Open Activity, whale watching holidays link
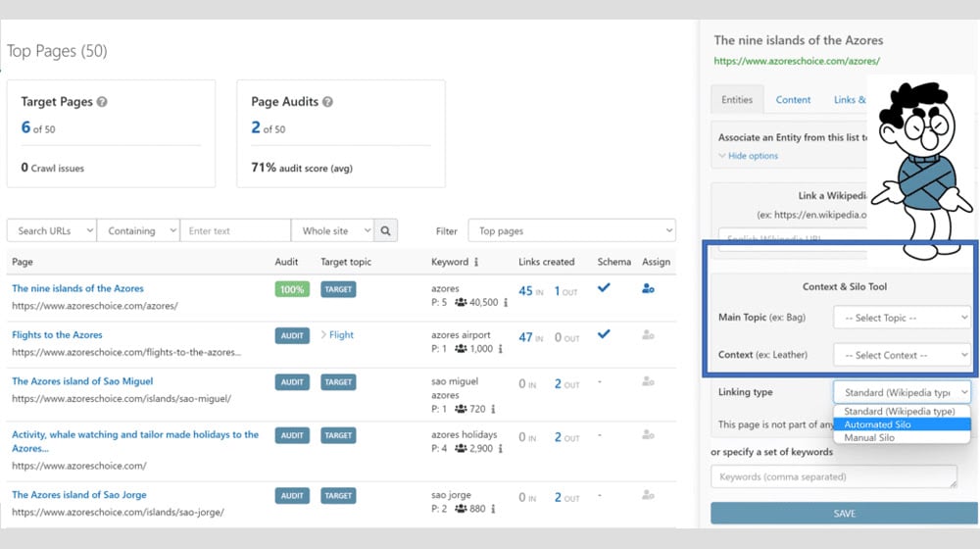The width and height of the screenshot is (980, 549). click(x=135, y=441)
